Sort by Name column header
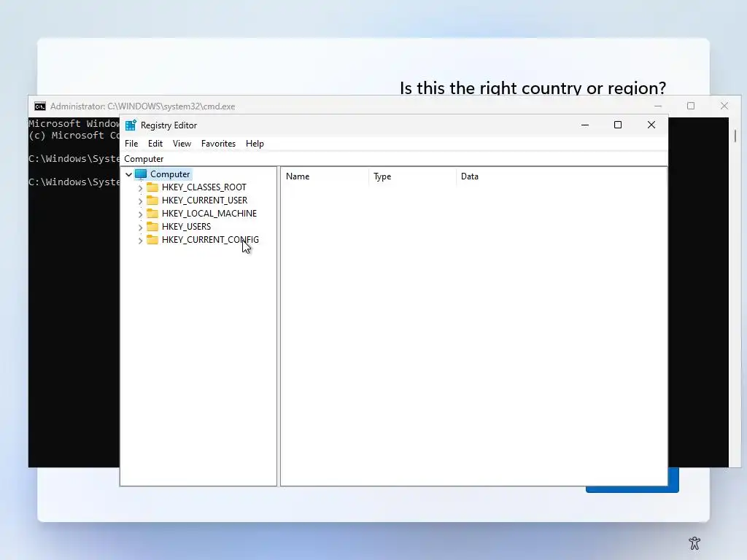This screenshot has width=747, height=560. [325, 176]
